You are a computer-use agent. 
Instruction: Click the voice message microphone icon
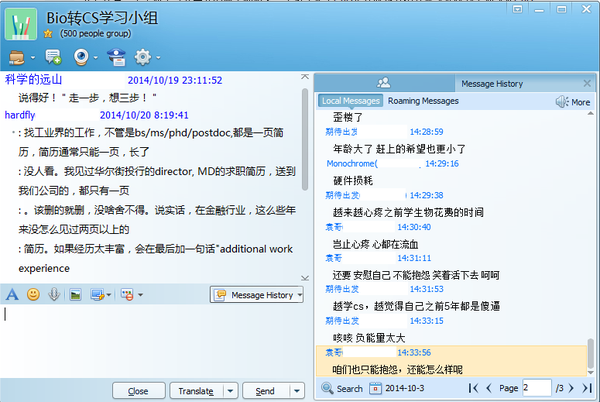pos(52,294)
